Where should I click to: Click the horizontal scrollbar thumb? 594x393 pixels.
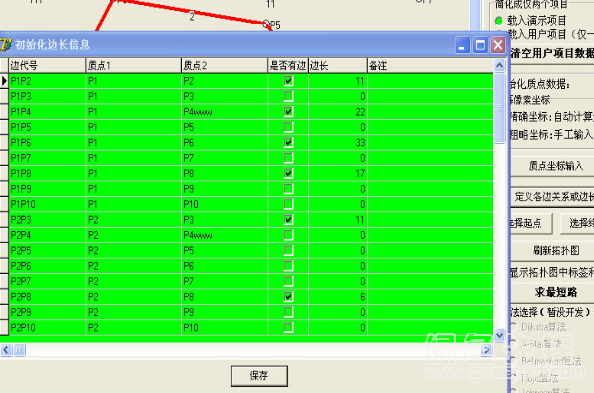coord(19,349)
